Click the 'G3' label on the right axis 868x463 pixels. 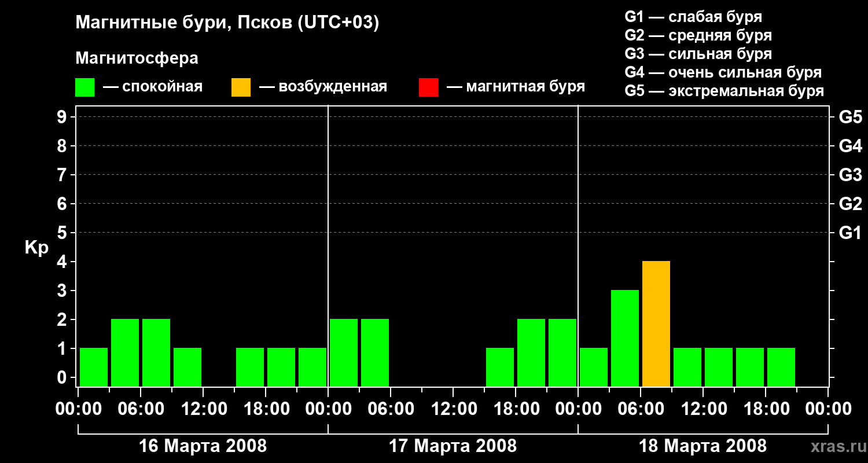tap(850, 175)
